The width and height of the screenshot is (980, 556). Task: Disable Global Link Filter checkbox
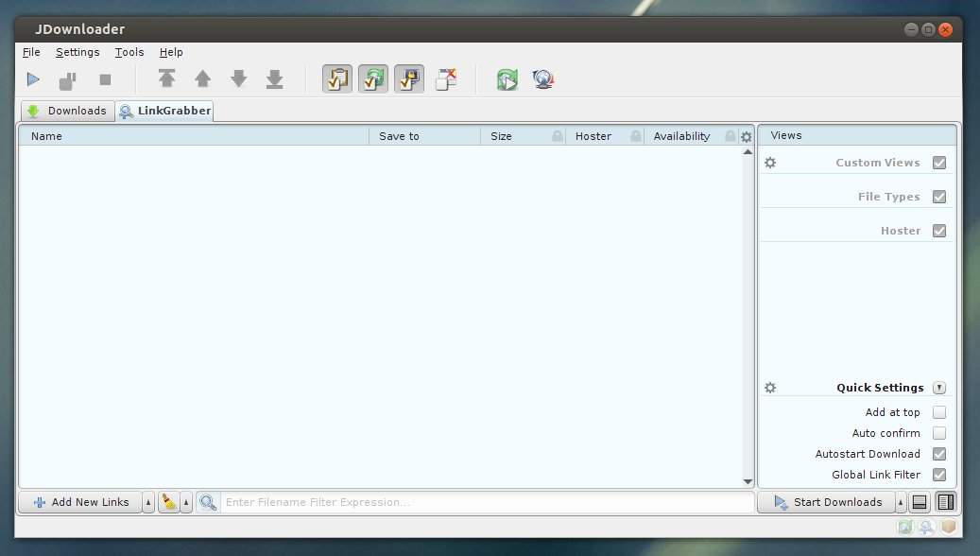pos(939,475)
